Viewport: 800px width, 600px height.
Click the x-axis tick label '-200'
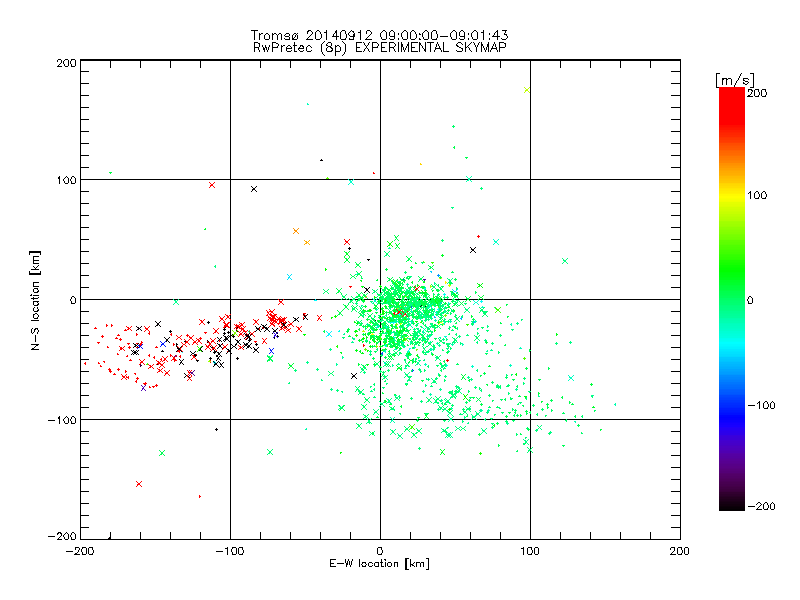tap(80, 551)
